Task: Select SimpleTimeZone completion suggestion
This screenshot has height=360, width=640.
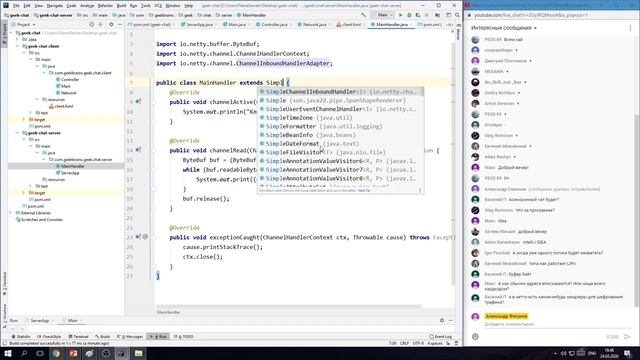Action: click(340, 118)
